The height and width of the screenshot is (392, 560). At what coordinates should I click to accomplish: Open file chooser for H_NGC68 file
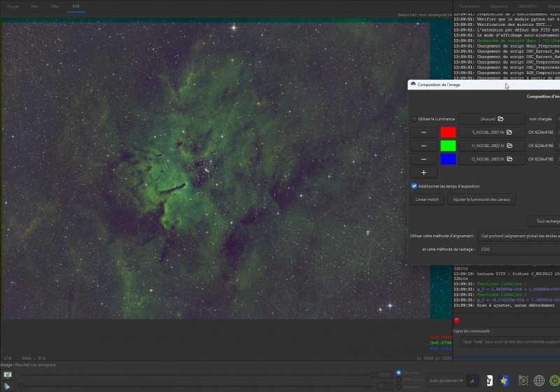pyautogui.click(x=492, y=146)
